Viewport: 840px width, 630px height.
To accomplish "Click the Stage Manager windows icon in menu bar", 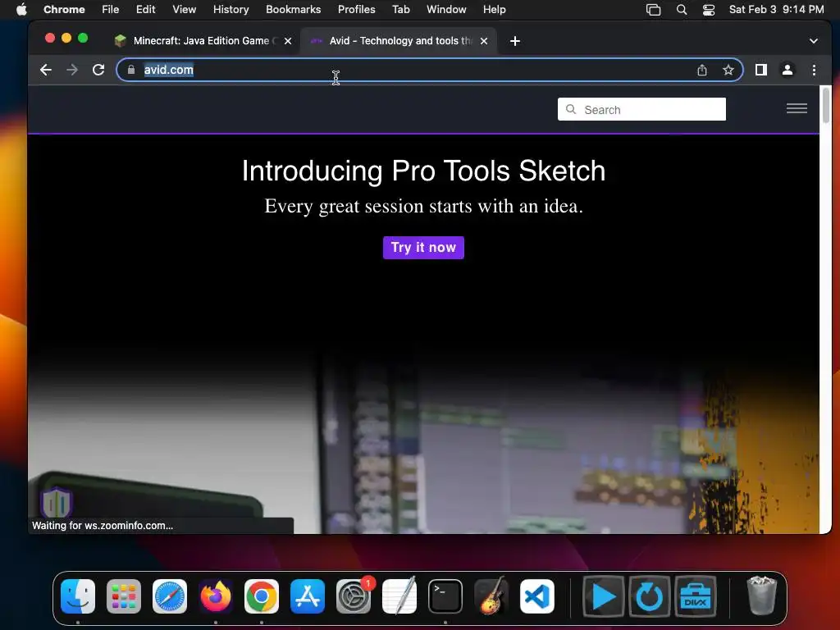I will [x=653, y=10].
